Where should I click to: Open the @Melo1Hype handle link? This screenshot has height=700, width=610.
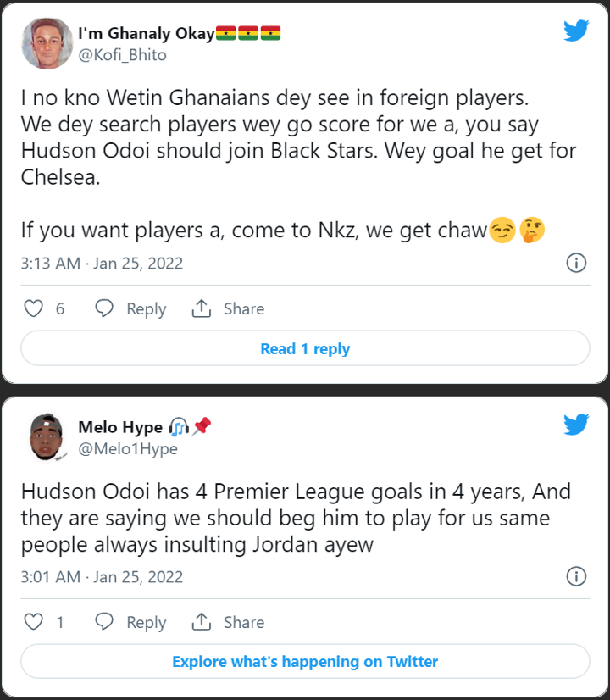click(128, 449)
